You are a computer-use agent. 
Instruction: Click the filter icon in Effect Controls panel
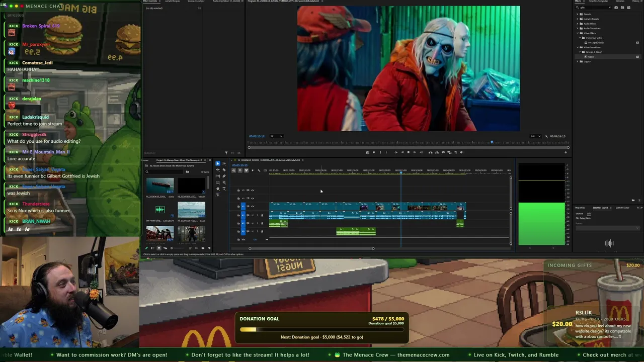[226, 153]
